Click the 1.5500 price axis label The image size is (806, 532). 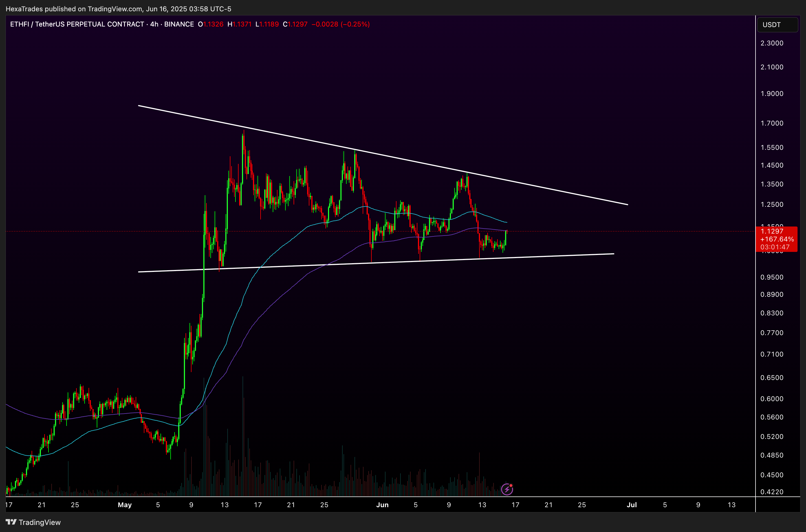click(772, 148)
